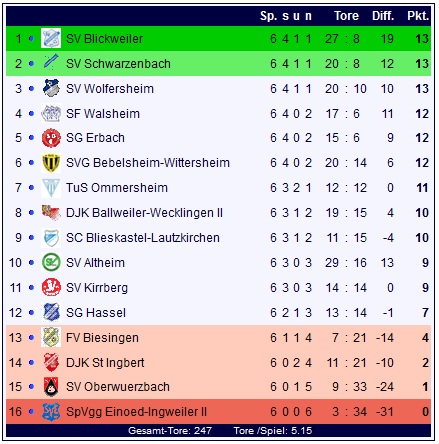
Task: Click the SVG Bebelsheim-Wittersheim yellow-black crest
Action: click(x=51, y=163)
